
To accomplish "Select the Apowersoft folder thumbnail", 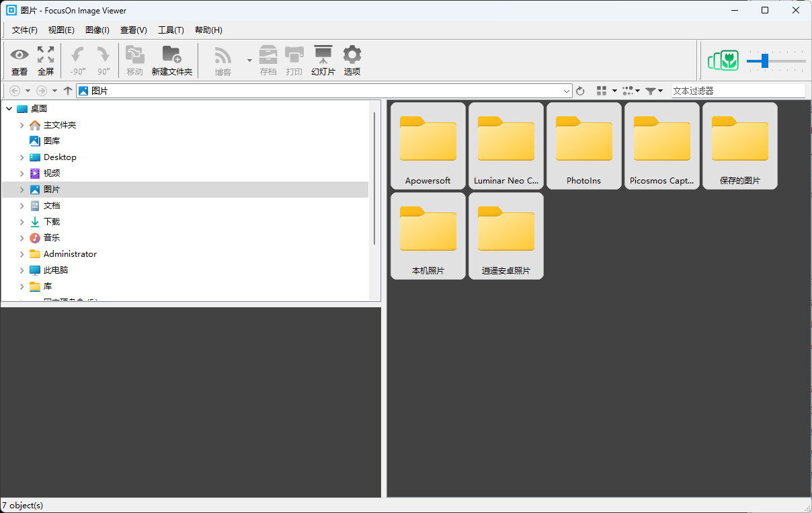I will [428, 146].
